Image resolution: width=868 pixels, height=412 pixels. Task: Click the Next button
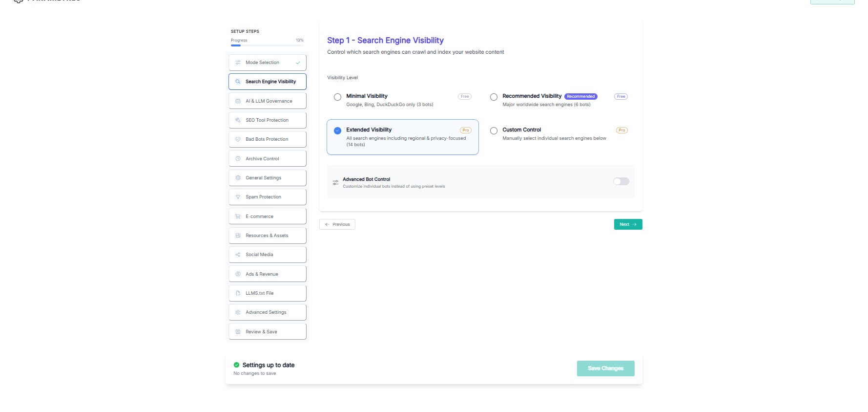point(628,224)
